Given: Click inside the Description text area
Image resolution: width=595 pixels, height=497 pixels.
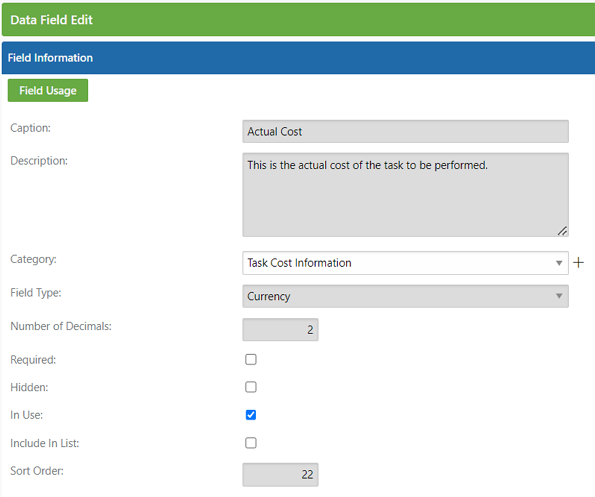Looking at the screenshot, I should [x=405, y=195].
